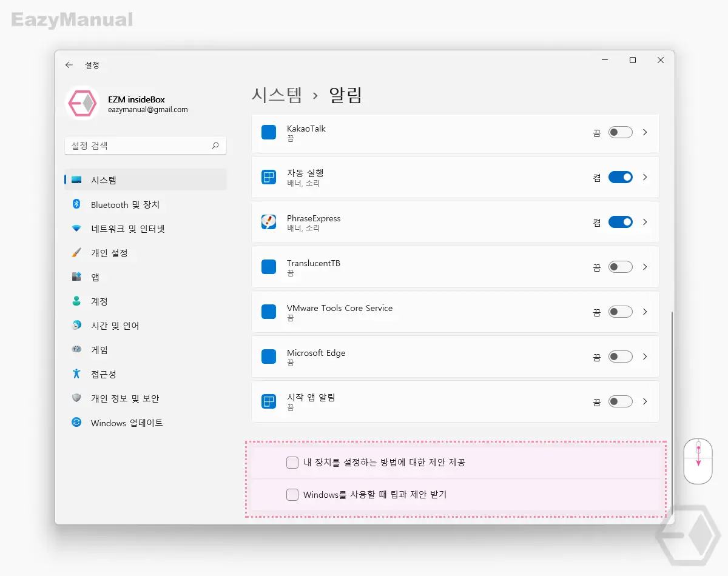Click the Windows 업데이트 refresh icon
728x576 pixels.
[x=76, y=423]
